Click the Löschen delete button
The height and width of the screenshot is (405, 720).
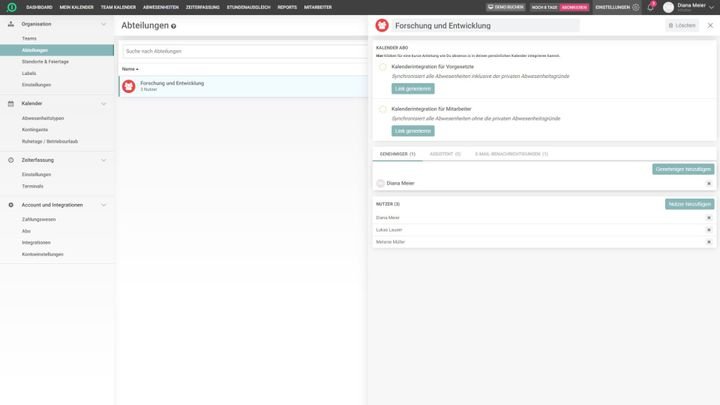click(682, 26)
